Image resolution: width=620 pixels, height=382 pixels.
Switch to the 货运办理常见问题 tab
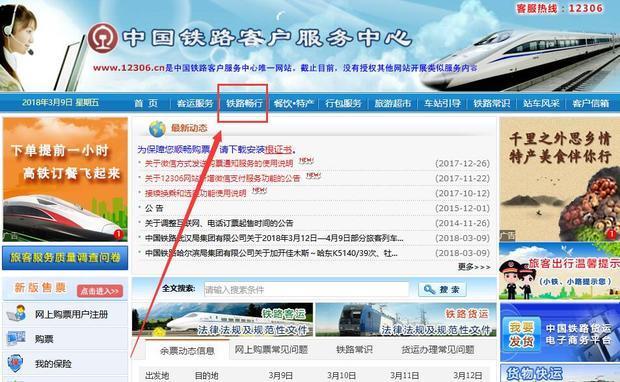click(x=438, y=350)
